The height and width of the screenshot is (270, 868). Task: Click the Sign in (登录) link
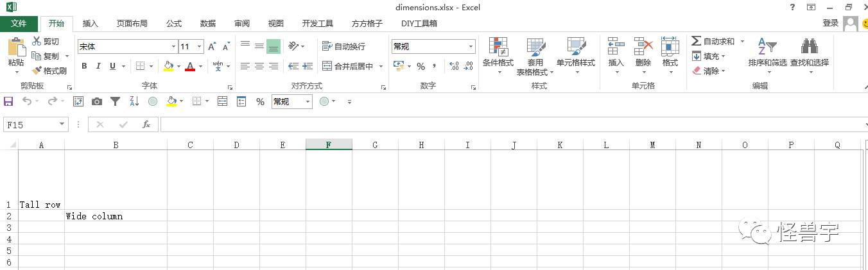831,23
